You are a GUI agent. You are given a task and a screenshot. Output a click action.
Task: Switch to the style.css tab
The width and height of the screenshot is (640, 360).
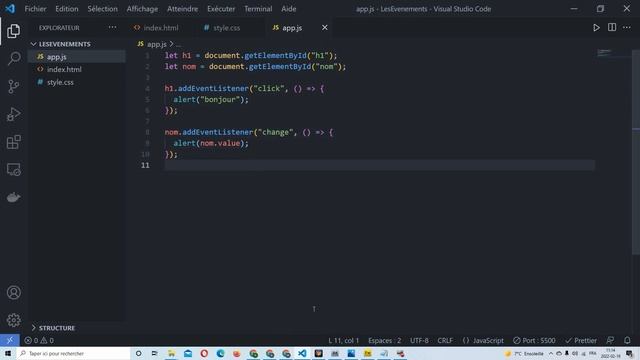tap(227, 28)
